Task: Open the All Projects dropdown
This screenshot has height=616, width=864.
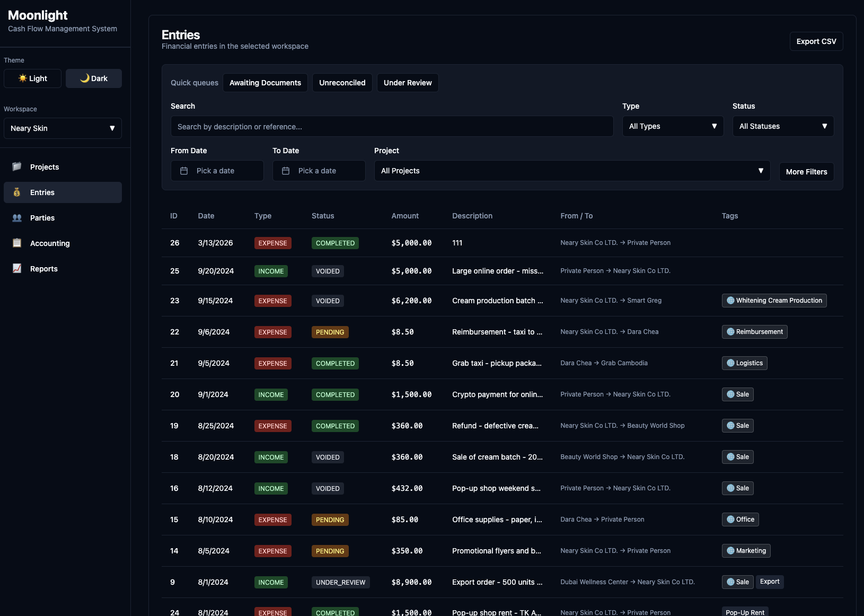Action: click(x=572, y=171)
